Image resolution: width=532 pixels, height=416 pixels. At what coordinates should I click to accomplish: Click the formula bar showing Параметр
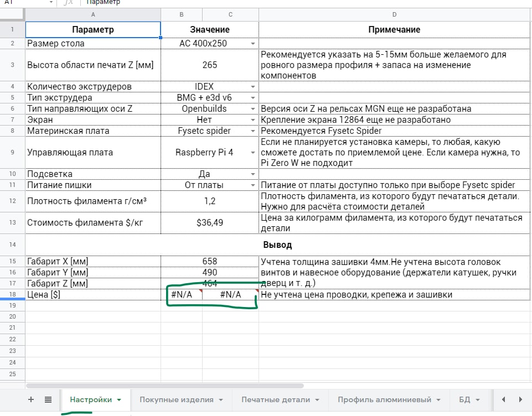click(x=306, y=2)
